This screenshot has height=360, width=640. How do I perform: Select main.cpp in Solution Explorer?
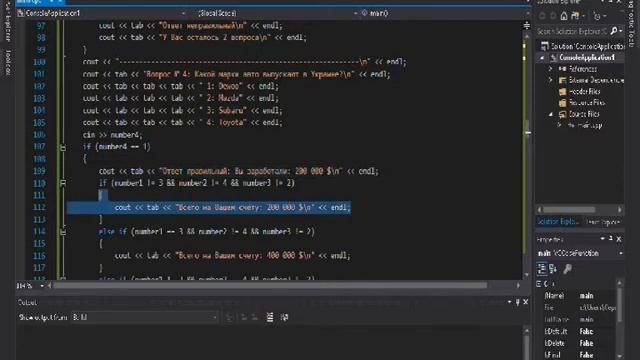pyautogui.click(x=584, y=126)
